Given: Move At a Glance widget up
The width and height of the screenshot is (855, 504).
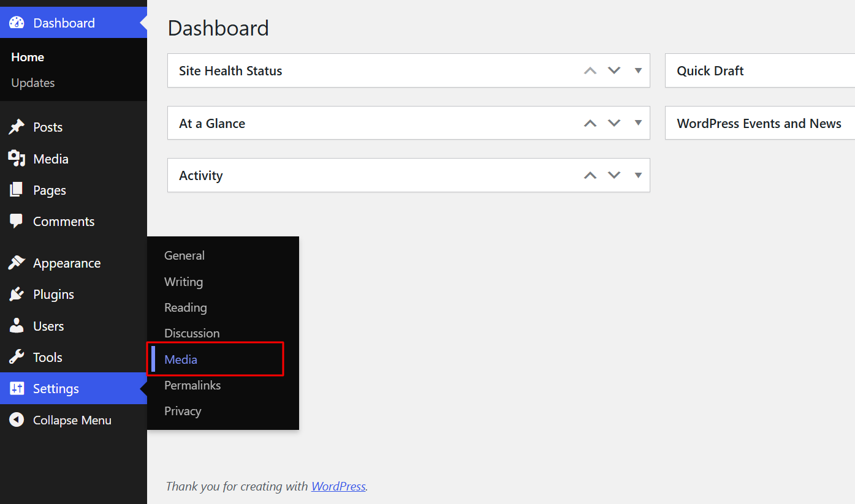Looking at the screenshot, I should 590,123.
